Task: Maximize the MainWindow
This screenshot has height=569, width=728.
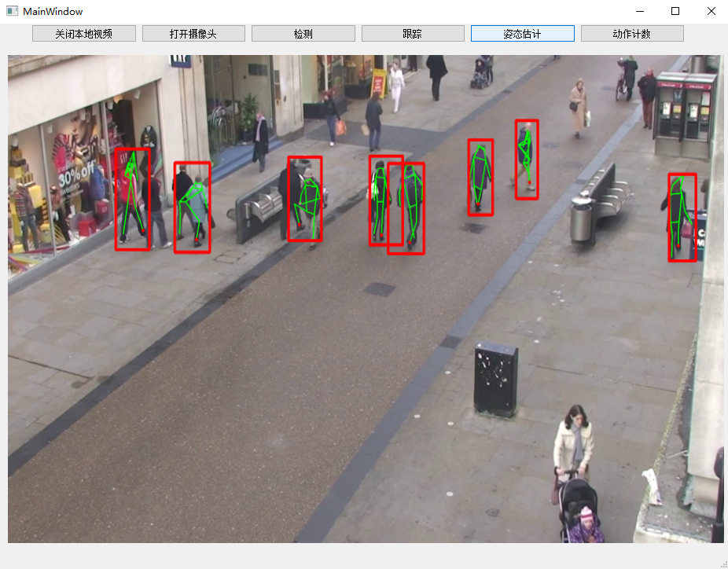Action: [675, 11]
